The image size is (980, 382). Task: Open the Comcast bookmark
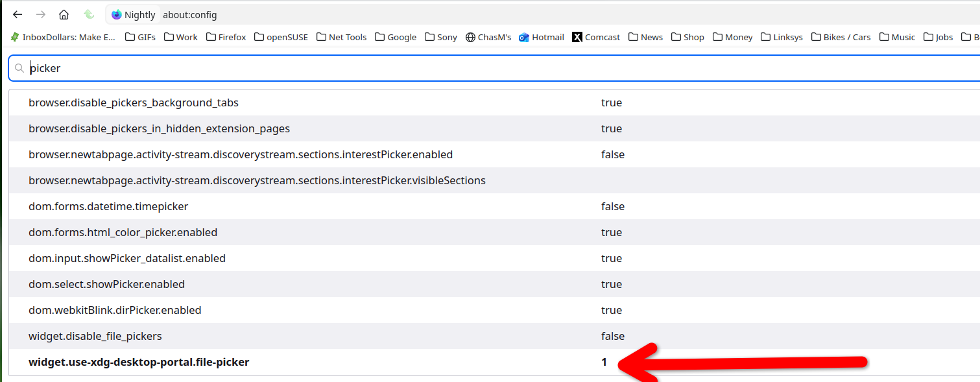(x=596, y=37)
